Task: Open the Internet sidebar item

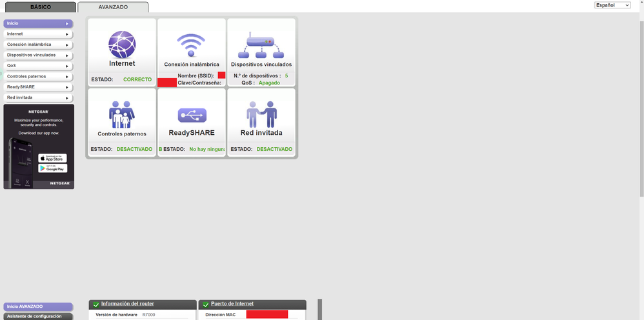Action: (x=38, y=34)
